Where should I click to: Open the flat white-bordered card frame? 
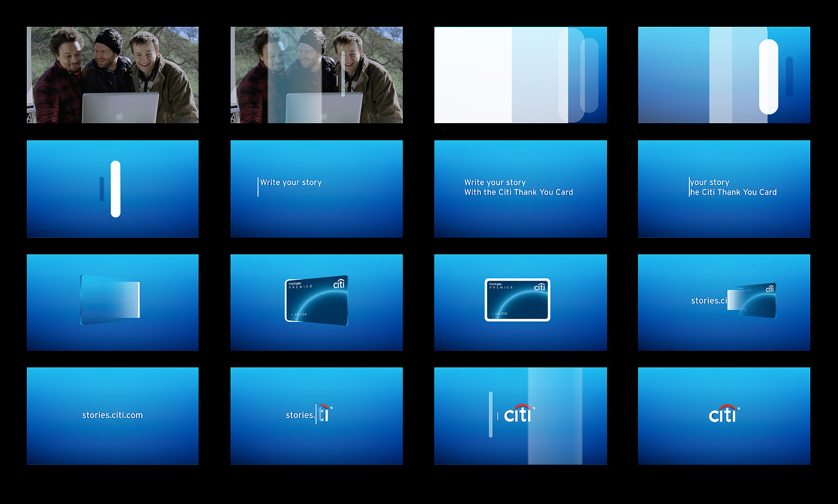521,302
